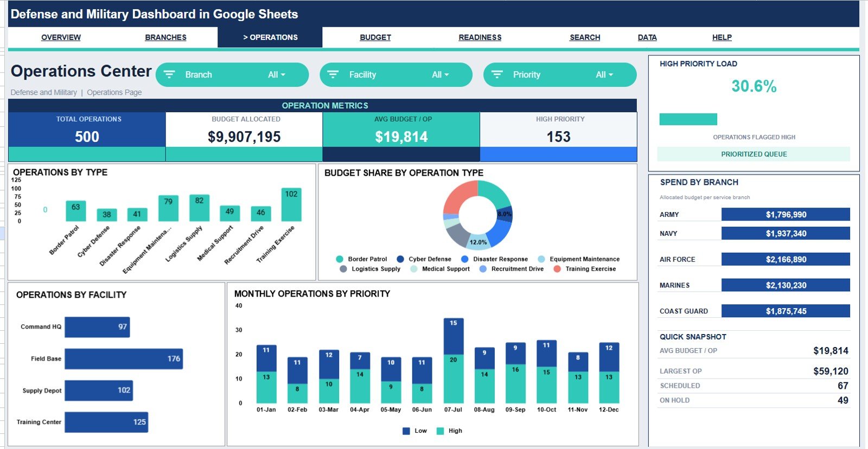868x449 pixels.
Task: Click the 01-Jan month axis label
Action: pos(266,410)
